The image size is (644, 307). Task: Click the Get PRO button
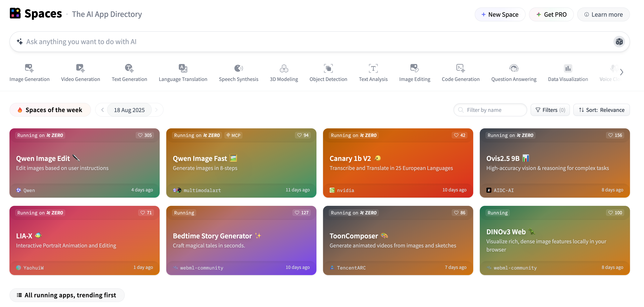(x=551, y=14)
